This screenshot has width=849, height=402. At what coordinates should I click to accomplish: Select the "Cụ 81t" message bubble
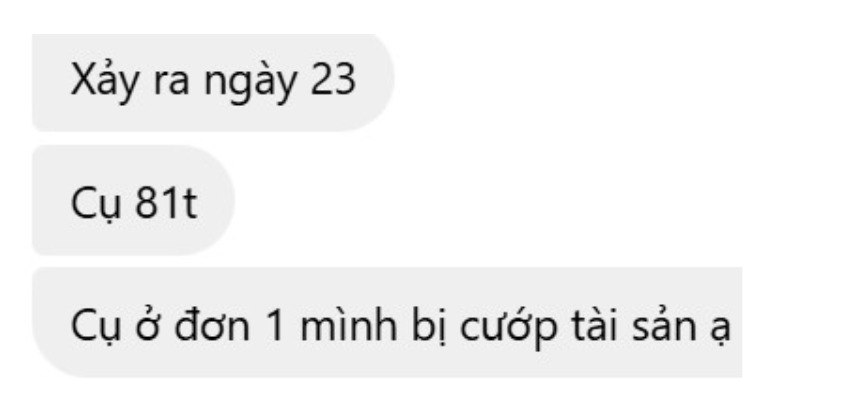point(133,200)
